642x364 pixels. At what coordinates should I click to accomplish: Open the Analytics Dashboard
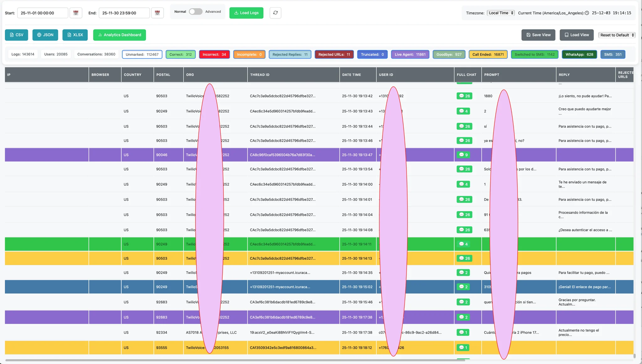click(119, 35)
